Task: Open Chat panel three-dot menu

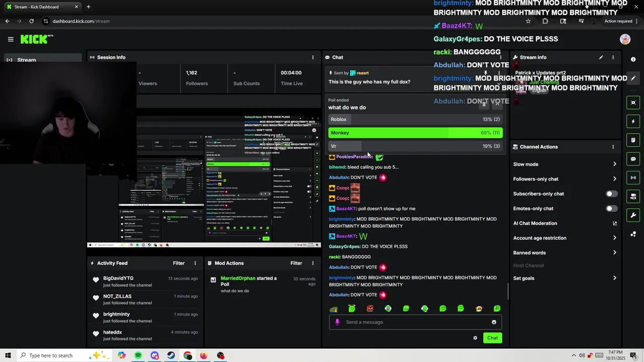Action: tap(500, 57)
